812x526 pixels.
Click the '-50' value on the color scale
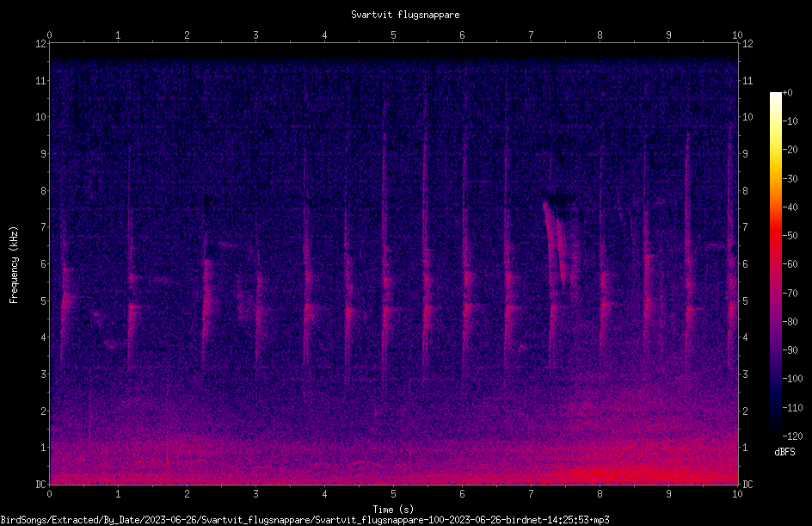click(790, 236)
